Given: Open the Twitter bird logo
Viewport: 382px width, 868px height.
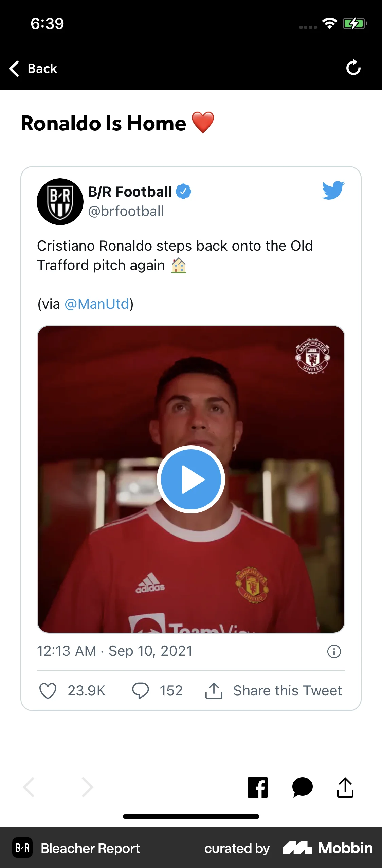Looking at the screenshot, I should coord(333,190).
